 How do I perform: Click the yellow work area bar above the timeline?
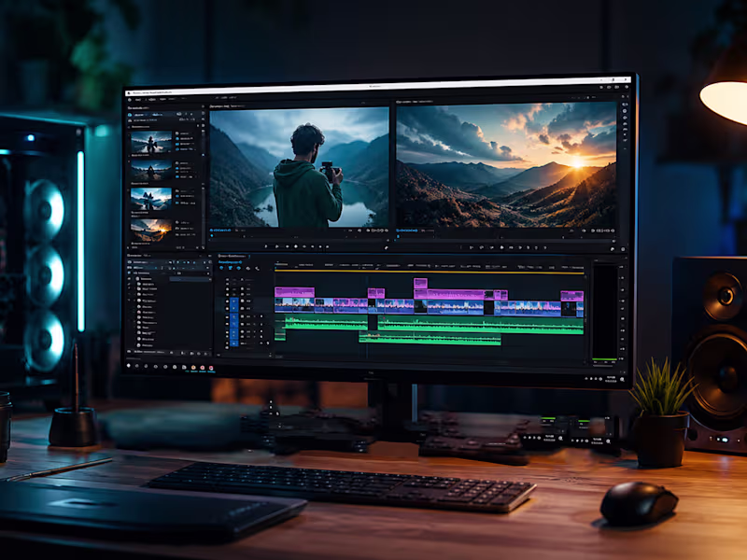[x=430, y=272]
